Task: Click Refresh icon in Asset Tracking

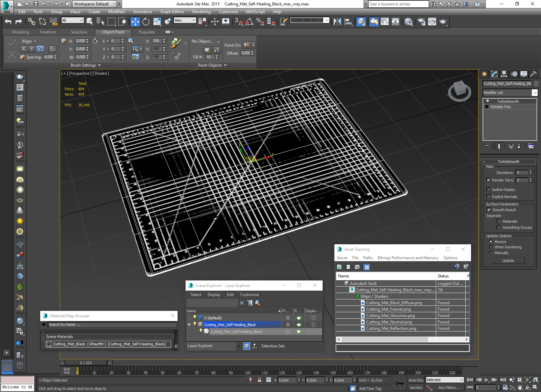Action: [x=339, y=267]
